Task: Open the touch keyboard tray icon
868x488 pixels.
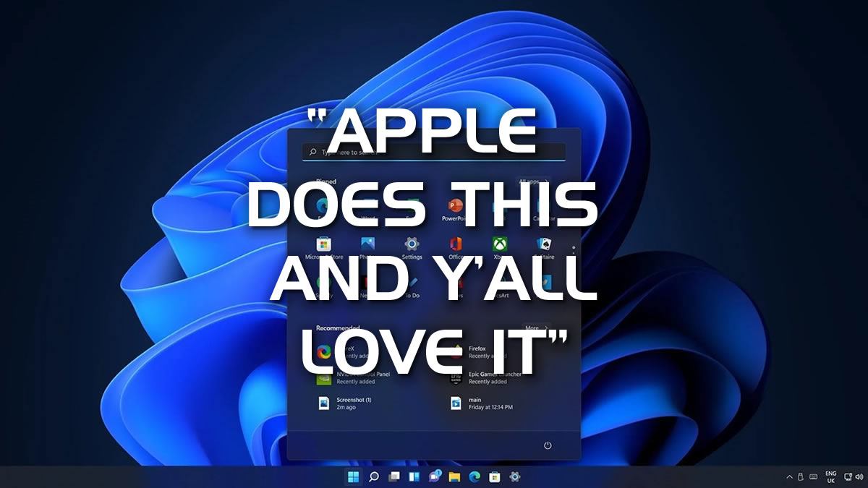Action: [x=813, y=477]
